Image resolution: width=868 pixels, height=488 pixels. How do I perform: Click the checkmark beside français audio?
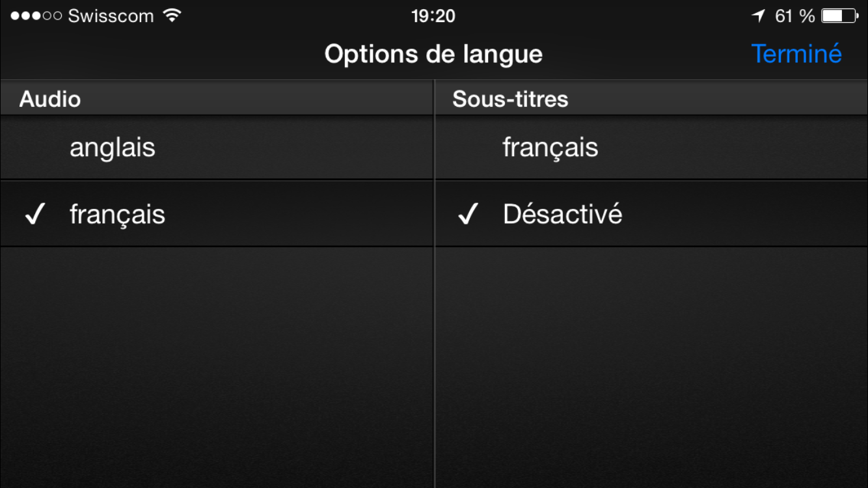point(34,214)
